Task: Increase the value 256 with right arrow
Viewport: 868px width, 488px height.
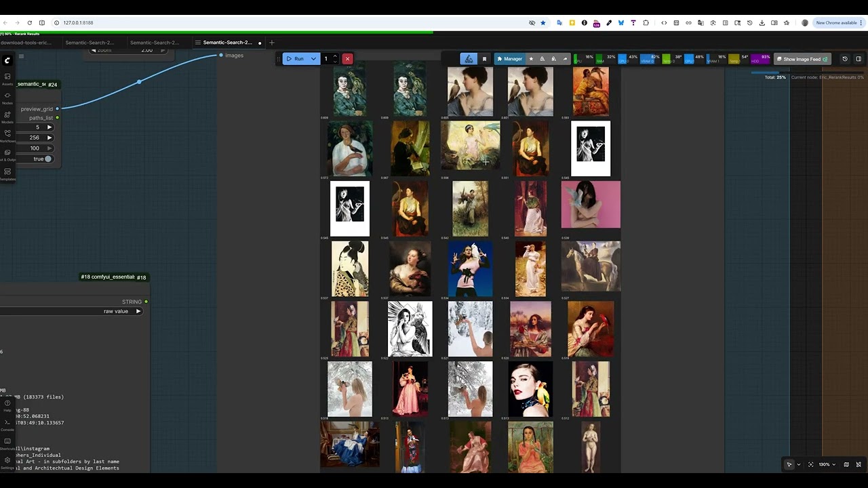Action: tap(50, 138)
